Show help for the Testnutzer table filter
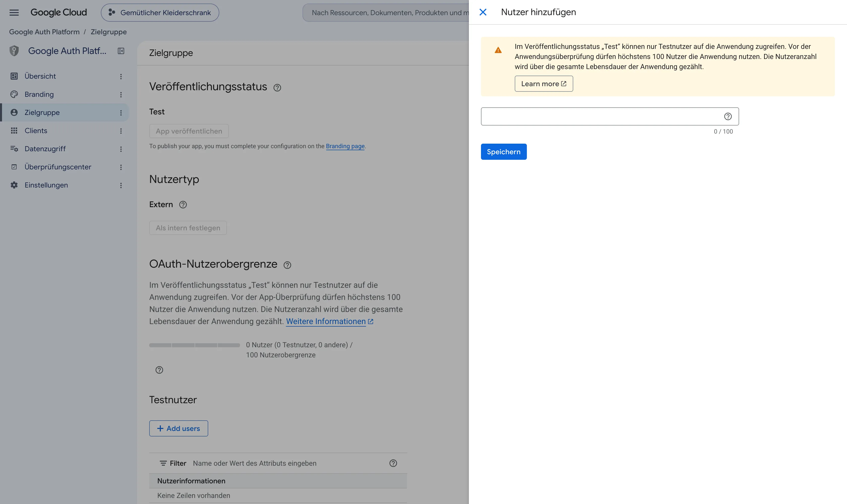847x504 pixels. tap(393, 463)
